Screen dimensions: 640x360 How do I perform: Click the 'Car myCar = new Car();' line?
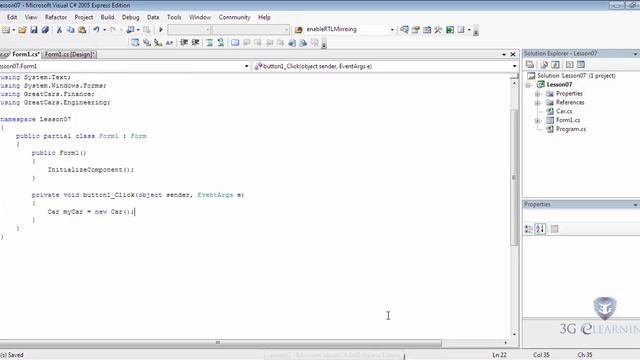[91, 212]
